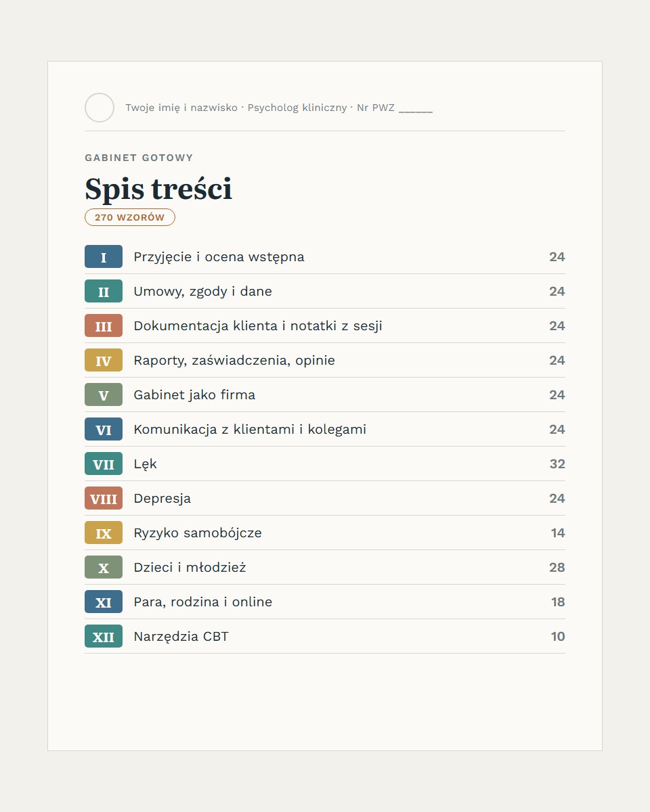
Task: Click count 24 in Umowy, zgody row
Action: [x=557, y=291]
